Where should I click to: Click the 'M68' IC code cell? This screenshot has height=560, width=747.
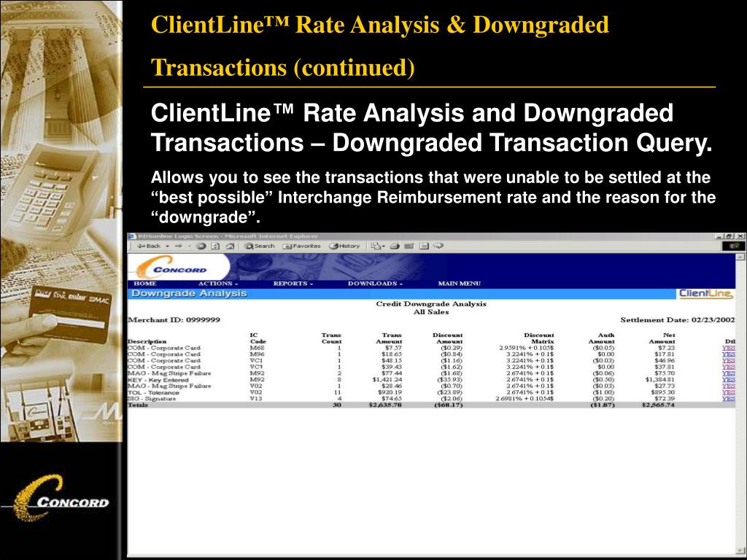[257, 348]
